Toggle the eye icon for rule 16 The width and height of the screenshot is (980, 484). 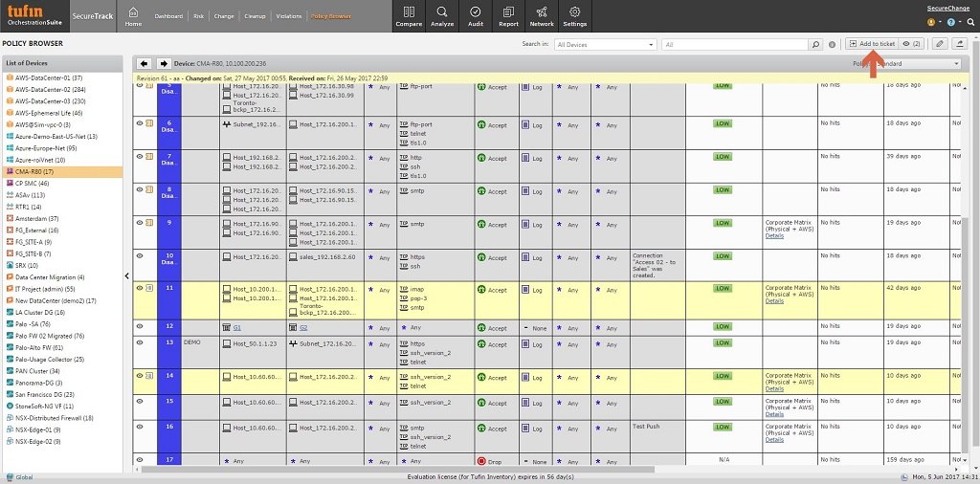140,427
